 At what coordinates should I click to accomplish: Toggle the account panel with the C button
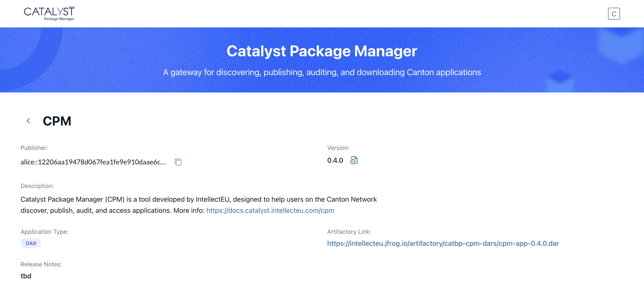(x=614, y=14)
